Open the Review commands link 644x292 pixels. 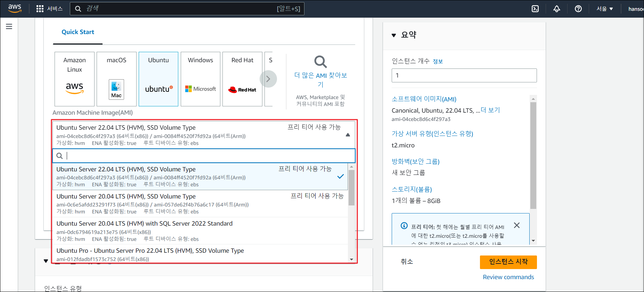tap(508, 277)
